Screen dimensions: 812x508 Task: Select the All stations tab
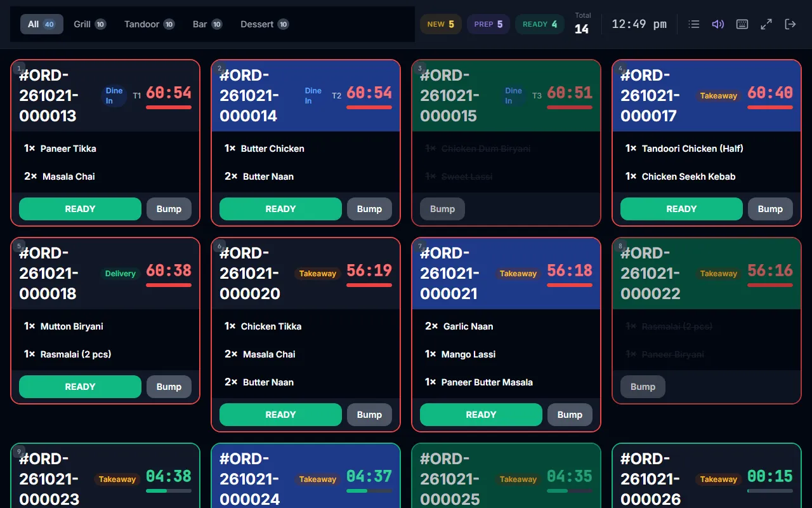42,24
